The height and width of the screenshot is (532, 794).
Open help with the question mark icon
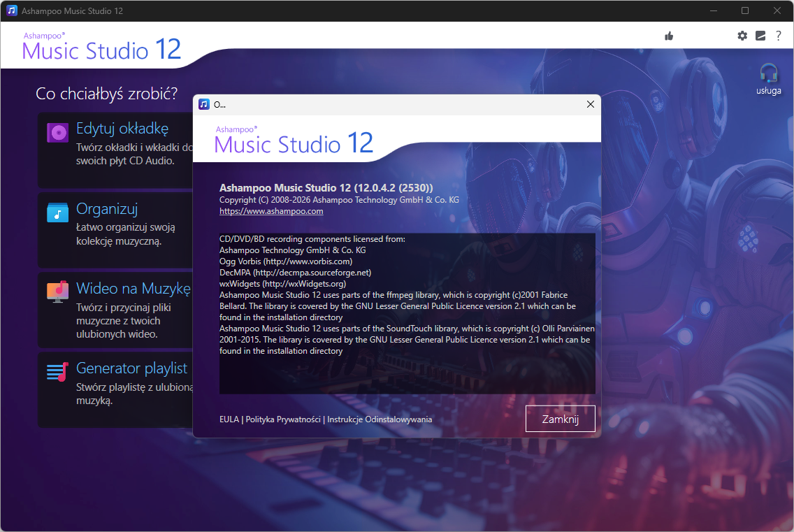pyautogui.click(x=779, y=36)
